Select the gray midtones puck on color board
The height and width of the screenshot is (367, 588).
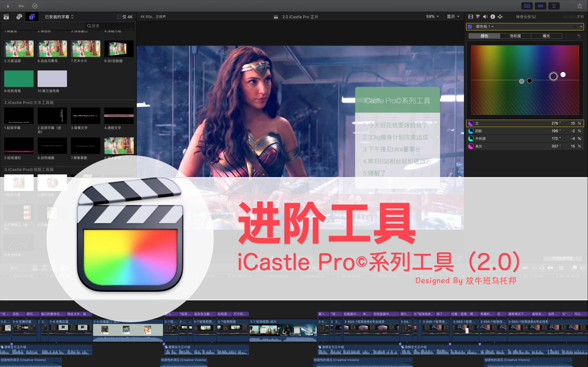(x=521, y=81)
